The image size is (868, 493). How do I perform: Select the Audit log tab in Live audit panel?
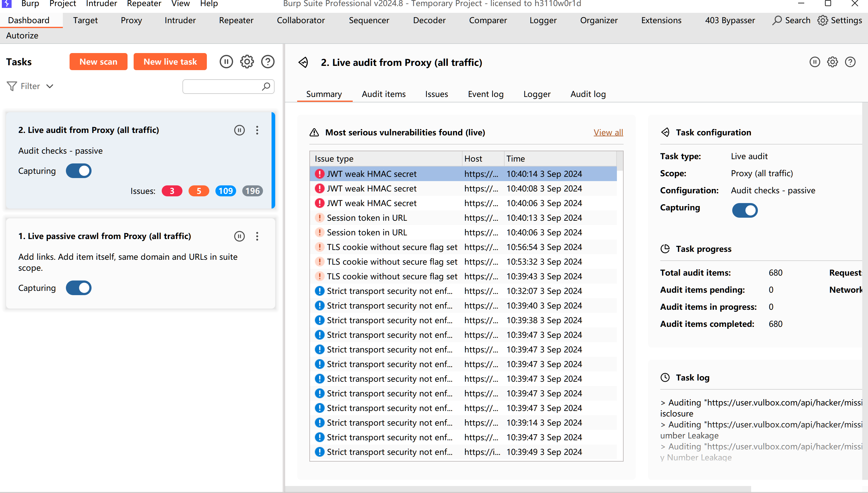(x=588, y=94)
